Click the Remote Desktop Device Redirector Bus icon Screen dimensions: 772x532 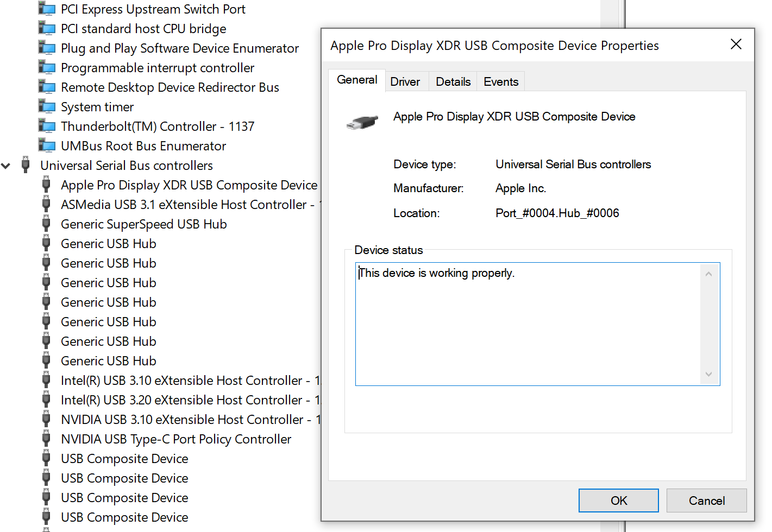click(x=47, y=87)
